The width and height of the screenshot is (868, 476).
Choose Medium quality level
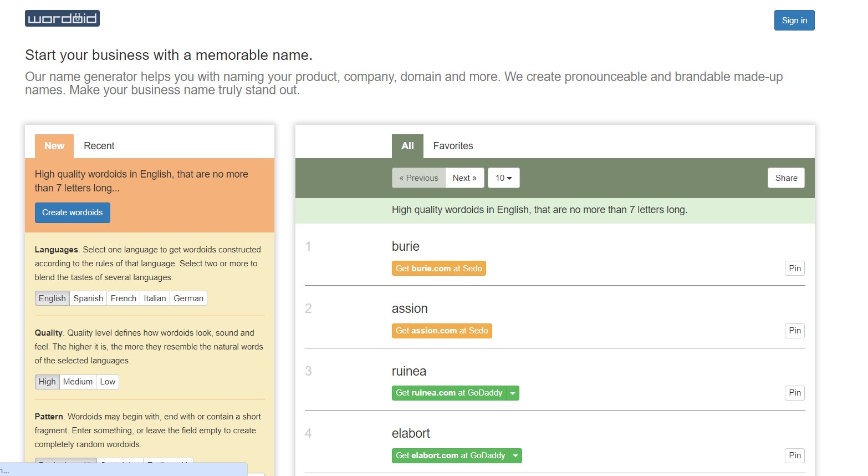(78, 382)
